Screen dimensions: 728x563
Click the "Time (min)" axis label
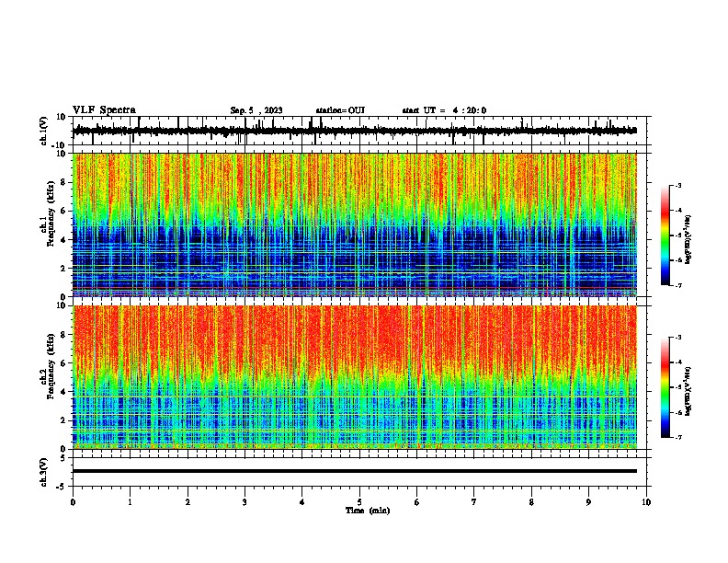pyautogui.click(x=368, y=511)
